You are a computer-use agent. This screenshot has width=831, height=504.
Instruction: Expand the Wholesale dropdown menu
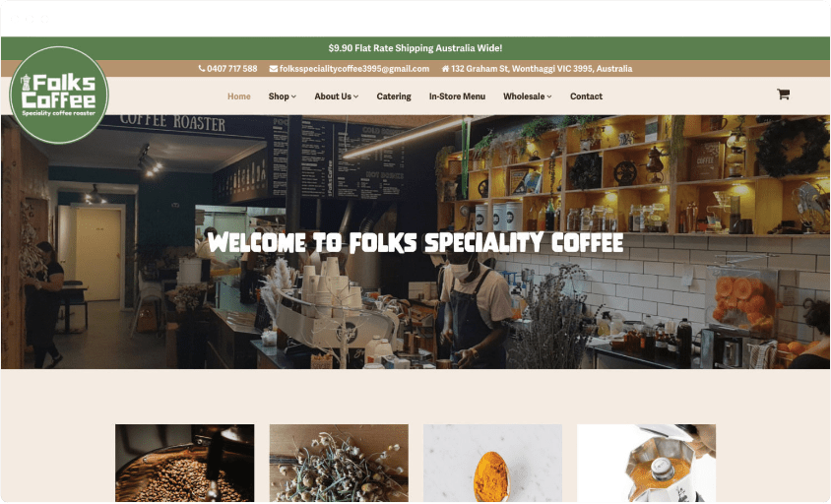click(x=528, y=96)
